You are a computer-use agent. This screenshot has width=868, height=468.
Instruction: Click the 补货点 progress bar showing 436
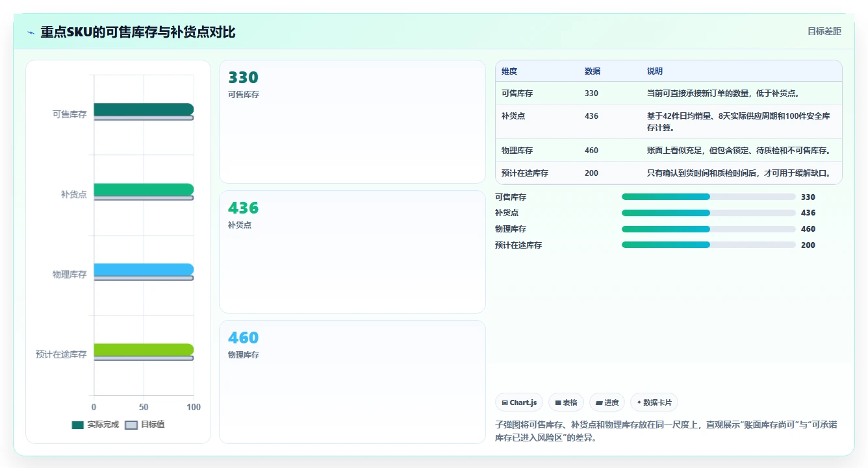point(708,213)
